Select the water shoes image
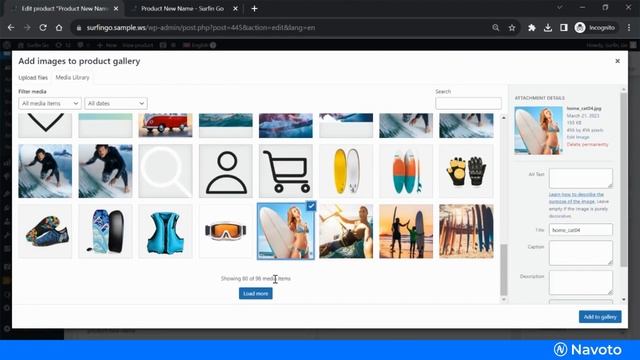The width and height of the screenshot is (640, 360). coord(45,231)
